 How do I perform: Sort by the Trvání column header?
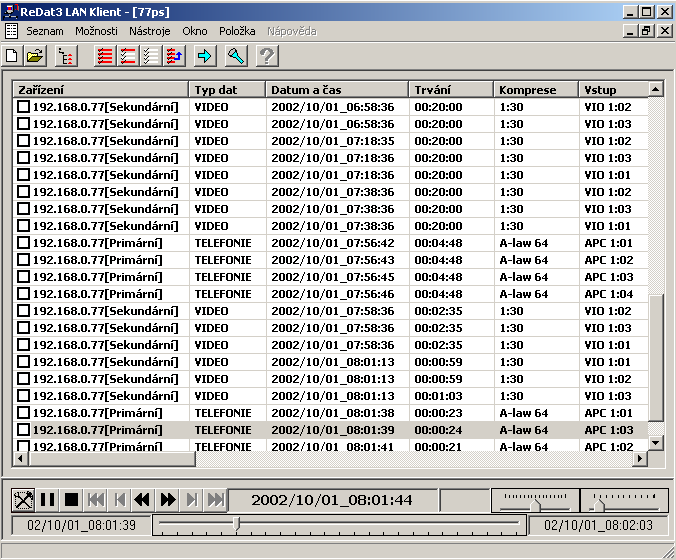click(x=451, y=90)
